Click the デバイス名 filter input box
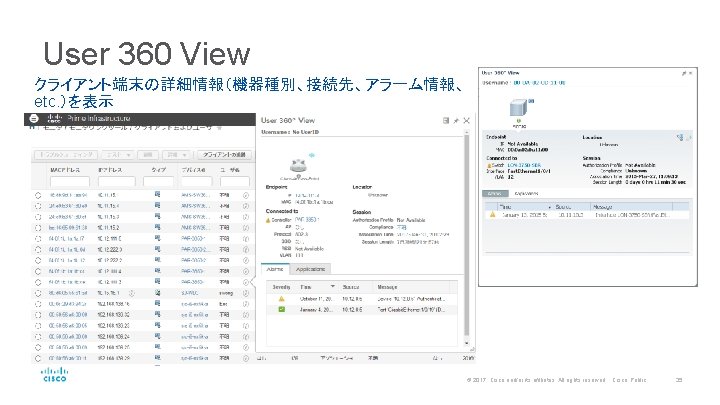 tap(197, 182)
